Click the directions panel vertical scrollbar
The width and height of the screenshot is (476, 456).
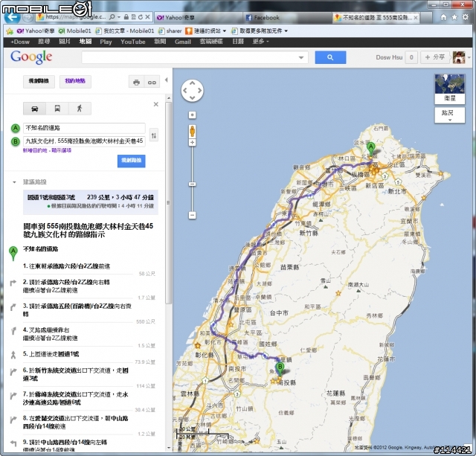point(169,203)
